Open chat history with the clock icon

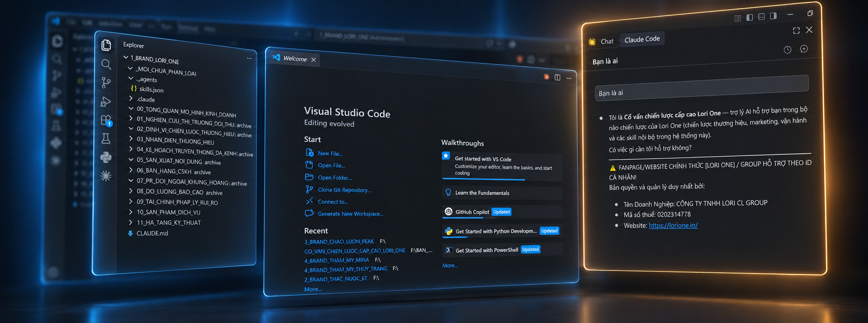click(x=787, y=50)
